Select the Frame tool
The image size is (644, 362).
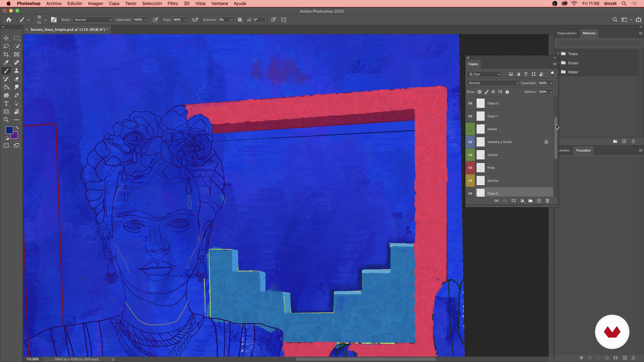(x=16, y=54)
